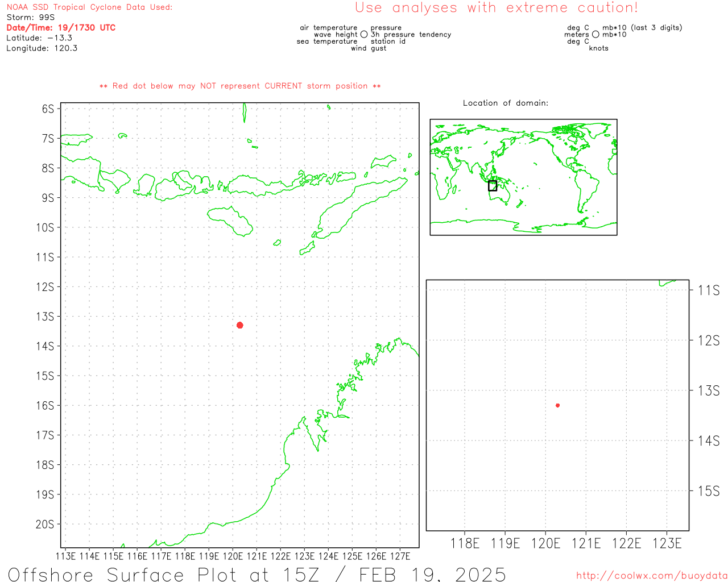This screenshot has height=582, width=728.
Task: Click the '116E' longitude label on main map
Action: click(x=137, y=556)
